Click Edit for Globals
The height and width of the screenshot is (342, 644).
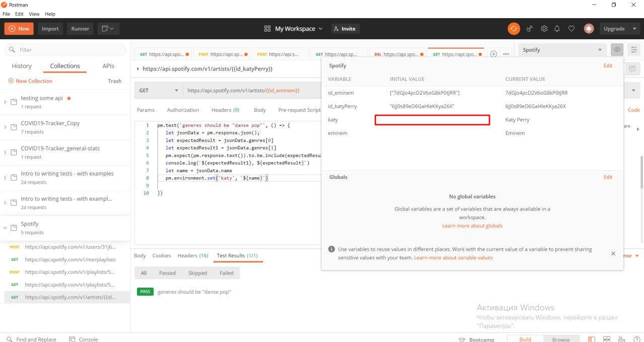(x=608, y=177)
